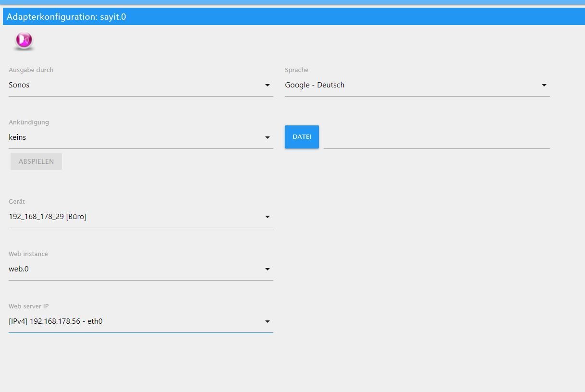Click the 'Gerät' label
585x392 pixels.
point(17,201)
